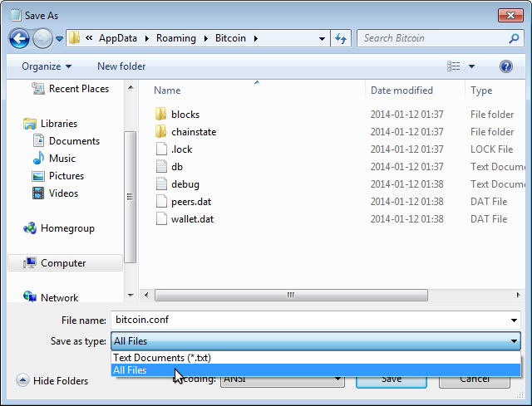Select the blocks folder
This screenshot has width=532, height=406.
[185, 115]
